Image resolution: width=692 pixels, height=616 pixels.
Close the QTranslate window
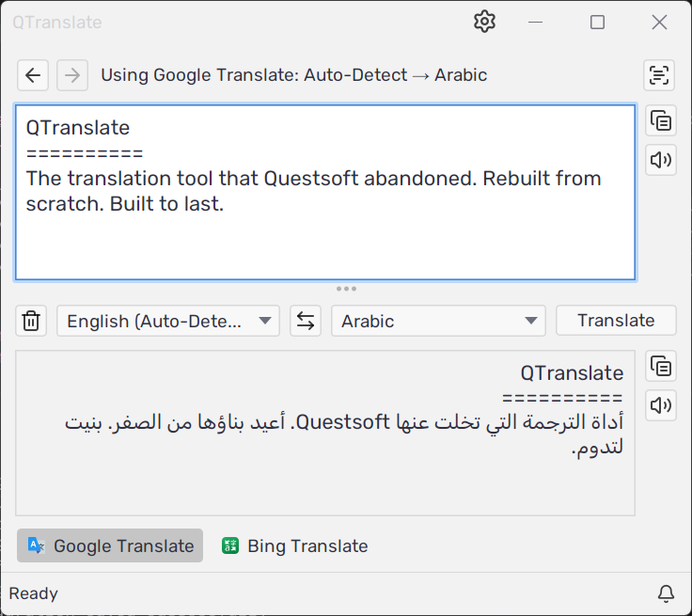pos(659,22)
